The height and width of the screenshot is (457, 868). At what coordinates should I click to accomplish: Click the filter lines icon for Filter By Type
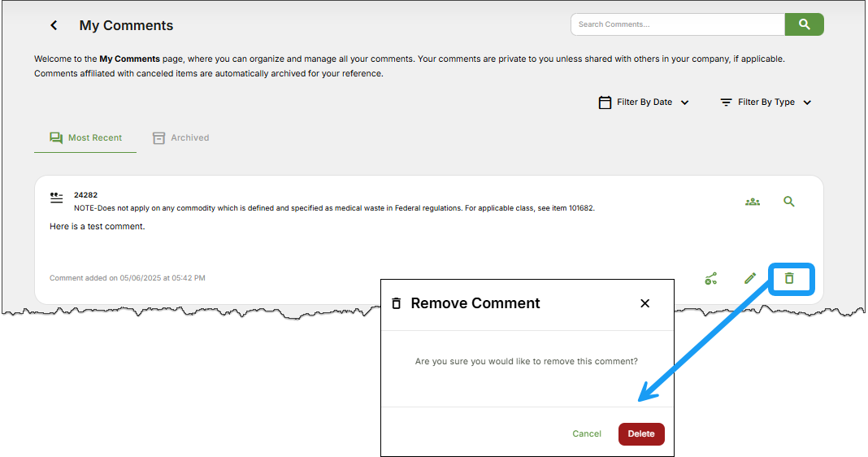[726, 102]
